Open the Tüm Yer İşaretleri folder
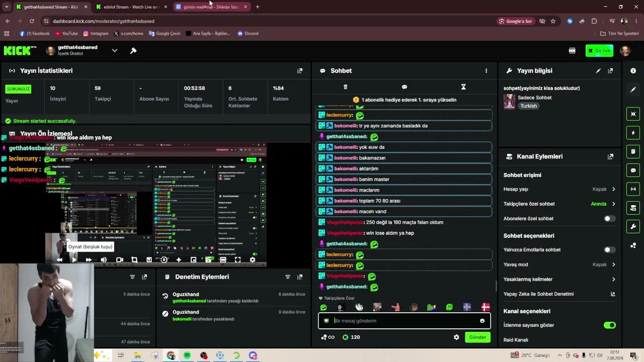 (x=620, y=34)
